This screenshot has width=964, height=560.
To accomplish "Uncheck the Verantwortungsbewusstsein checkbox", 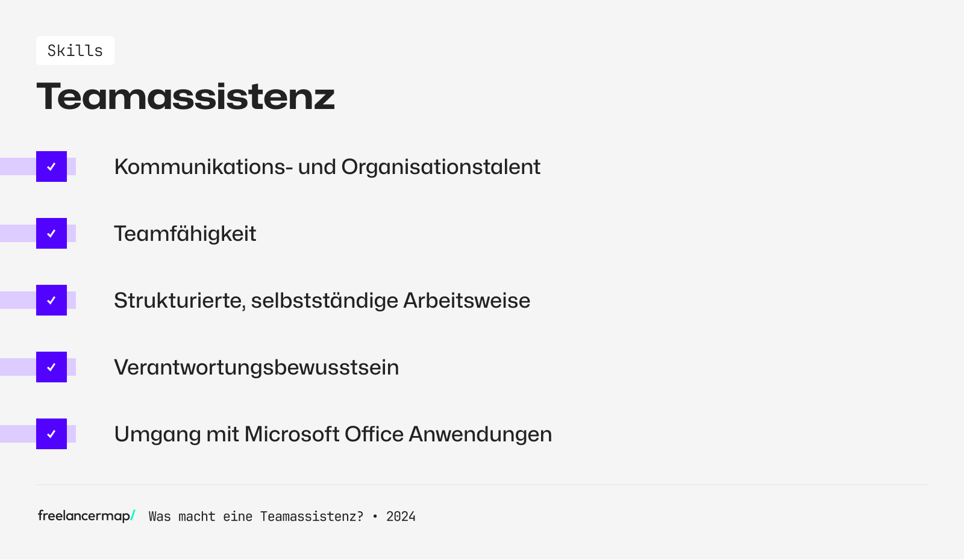I will click(x=51, y=367).
